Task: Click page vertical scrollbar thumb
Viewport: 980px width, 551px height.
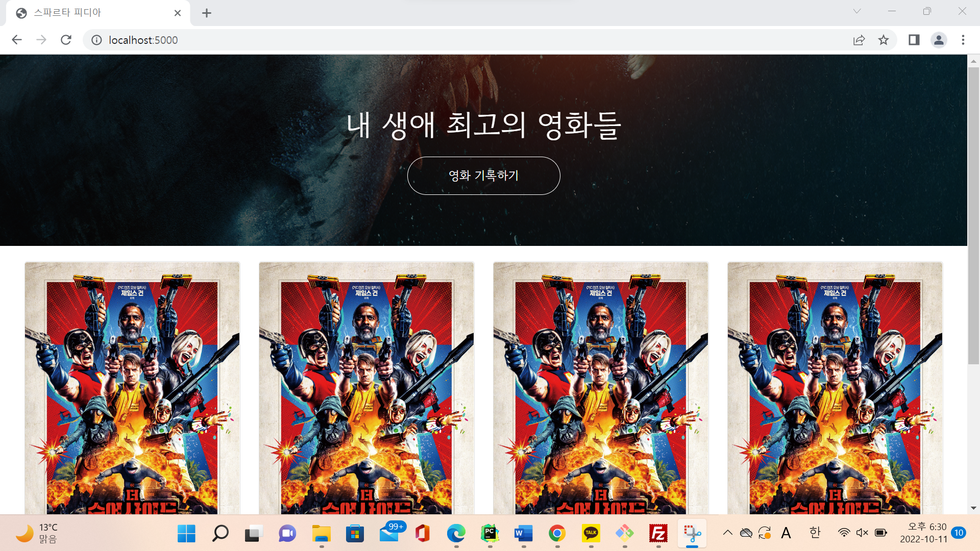Action: click(973, 215)
